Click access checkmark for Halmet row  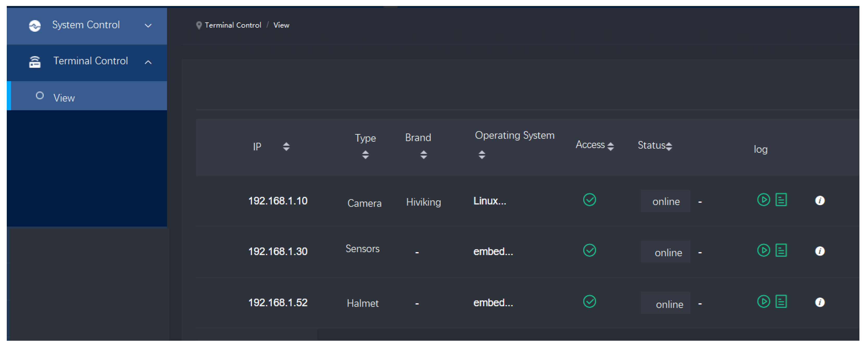click(x=589, y=301)
